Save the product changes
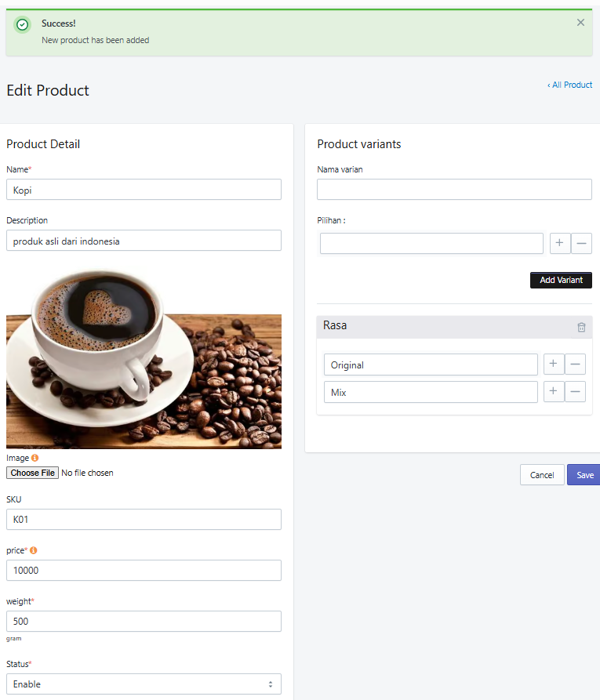The width and height of the screenshot is (600, 700). click(584, 475)
